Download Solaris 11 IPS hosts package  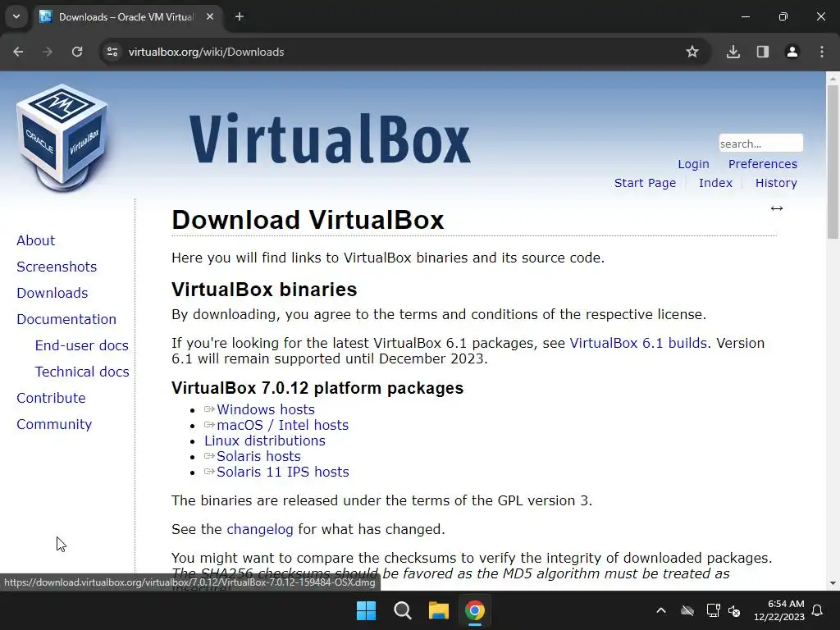[x=282, y=472]
